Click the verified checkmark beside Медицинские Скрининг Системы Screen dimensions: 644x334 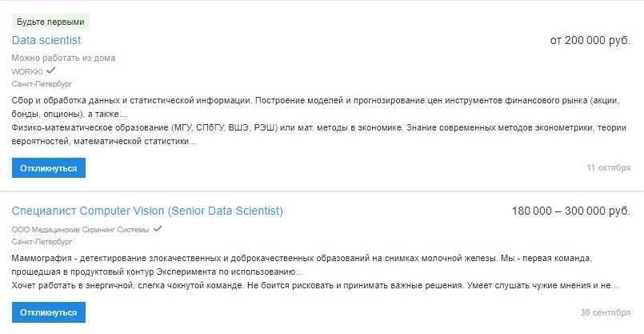(158, 229)
